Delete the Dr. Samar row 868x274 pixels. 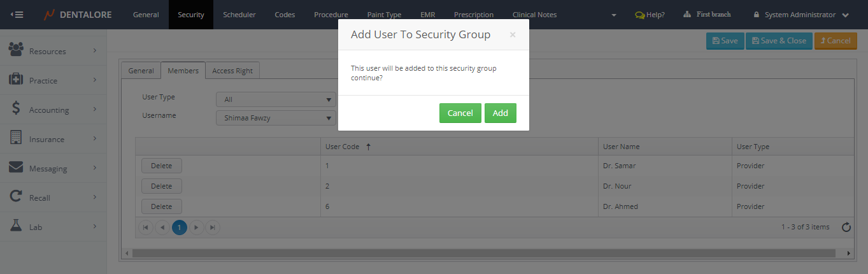click(x=161, y=166)
